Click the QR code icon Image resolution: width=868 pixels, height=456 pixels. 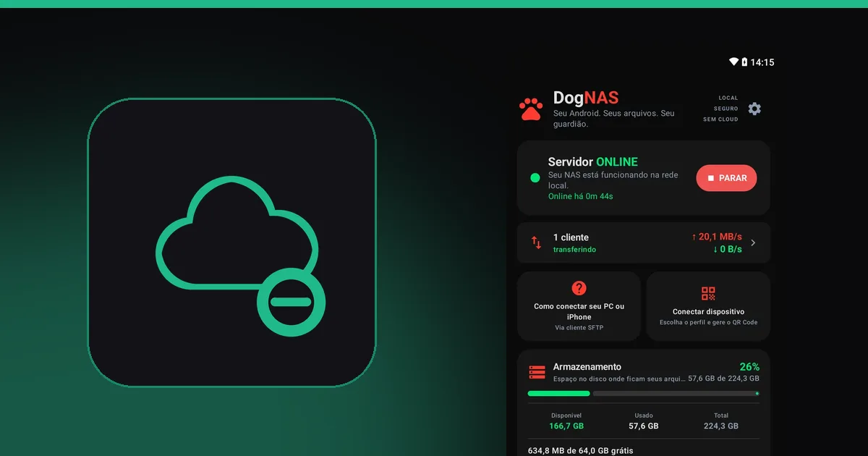(x=708, y=293)
